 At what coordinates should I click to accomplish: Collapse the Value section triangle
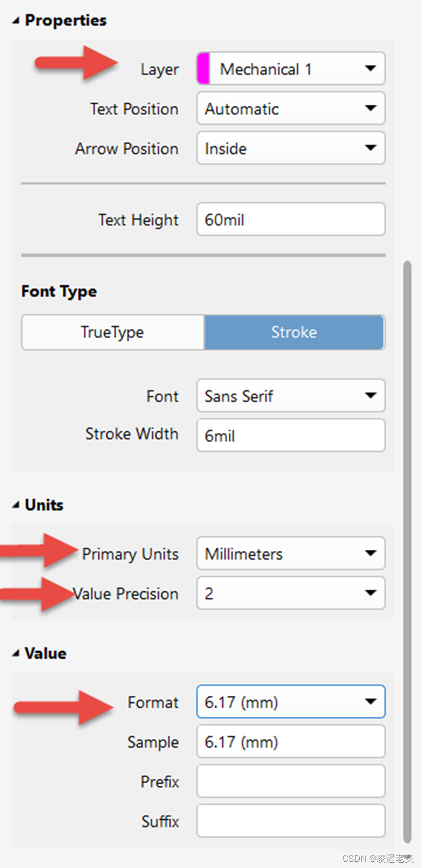point(16,653)
